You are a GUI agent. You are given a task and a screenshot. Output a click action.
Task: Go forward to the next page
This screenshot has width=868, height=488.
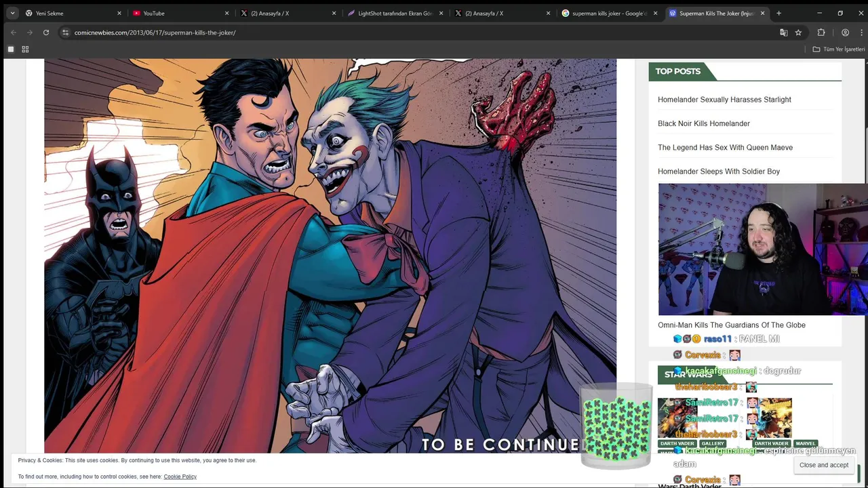[29, 33]
